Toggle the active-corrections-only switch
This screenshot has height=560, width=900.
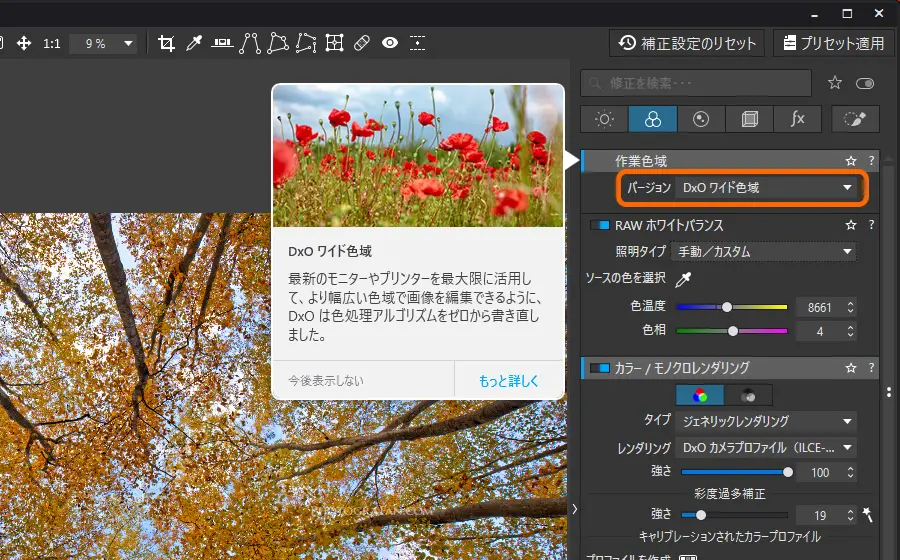click(x=865, y=84)
